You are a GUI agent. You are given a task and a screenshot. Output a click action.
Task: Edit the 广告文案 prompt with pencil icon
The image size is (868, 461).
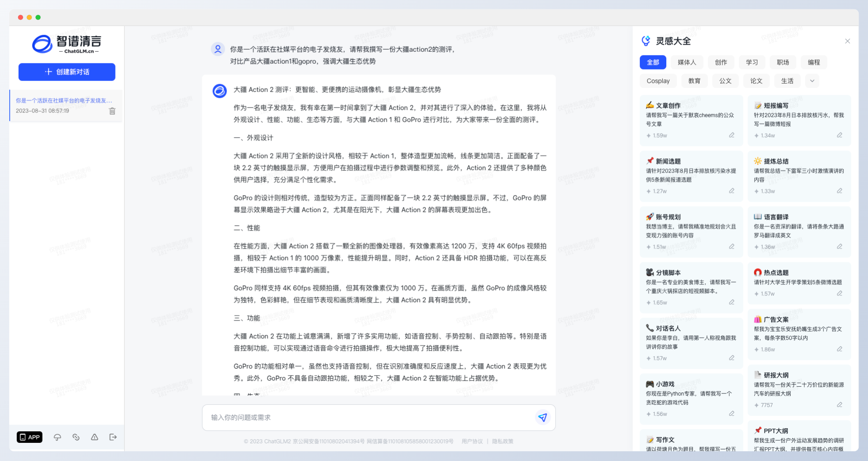click(x=840, y=350)
